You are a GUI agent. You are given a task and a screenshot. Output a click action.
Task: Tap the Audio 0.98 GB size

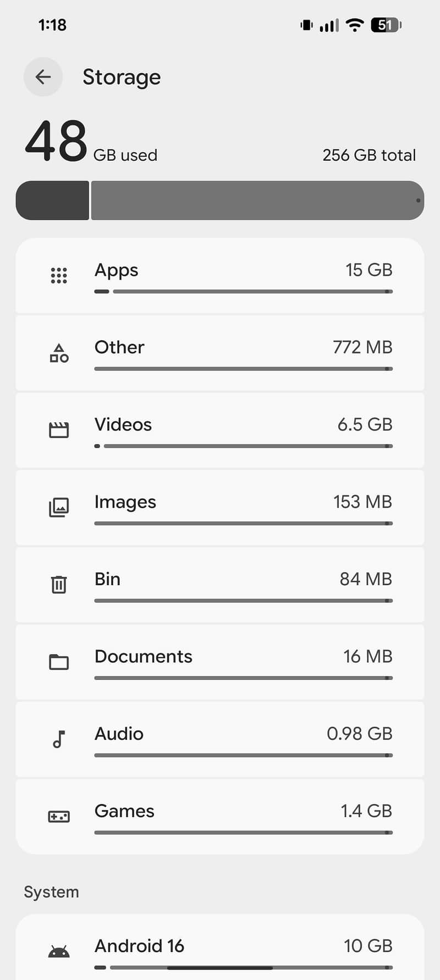[x=359, y=733]
